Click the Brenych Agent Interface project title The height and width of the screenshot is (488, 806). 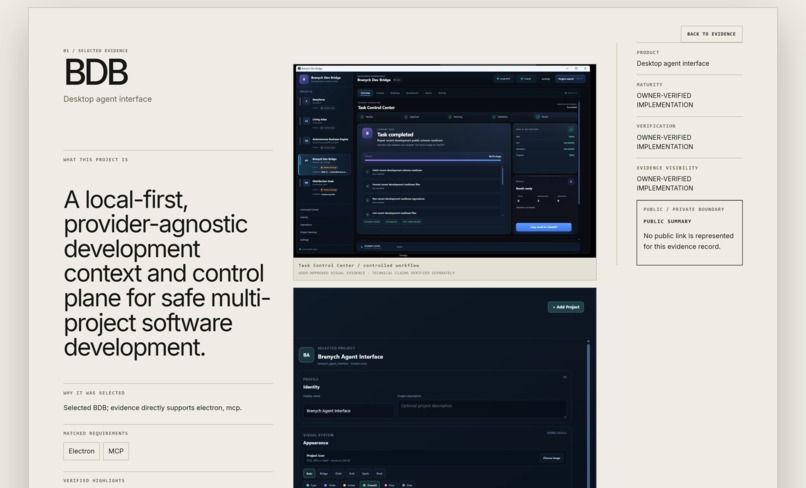(350, 356)
